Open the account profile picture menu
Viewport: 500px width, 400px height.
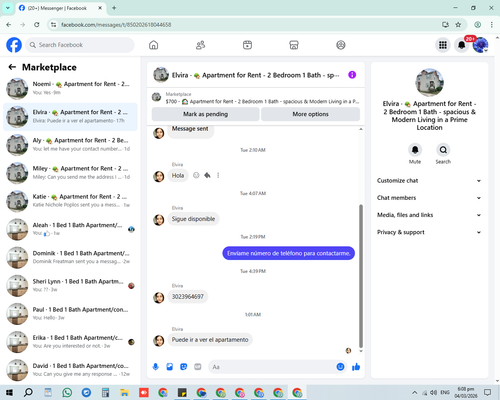click(x=481, y=45)
